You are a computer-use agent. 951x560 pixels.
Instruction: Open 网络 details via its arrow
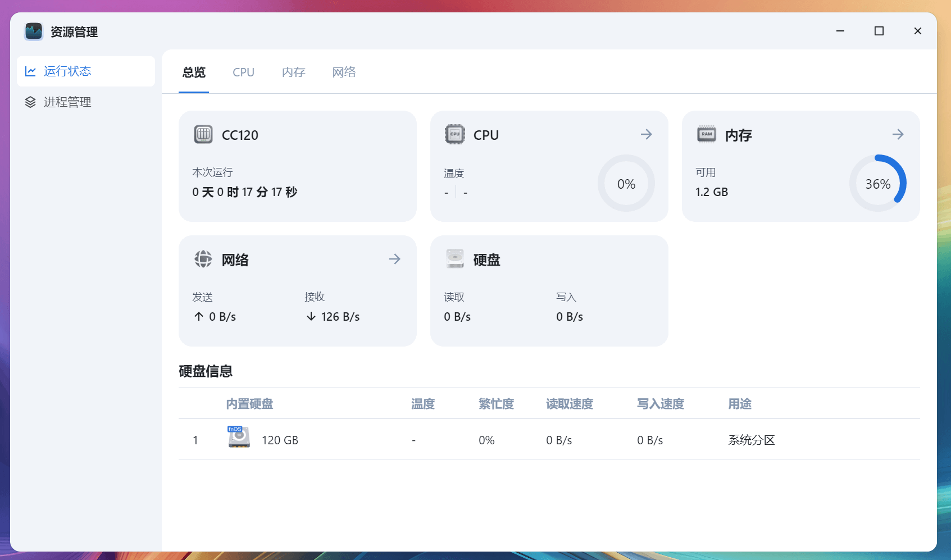point(395,259)
